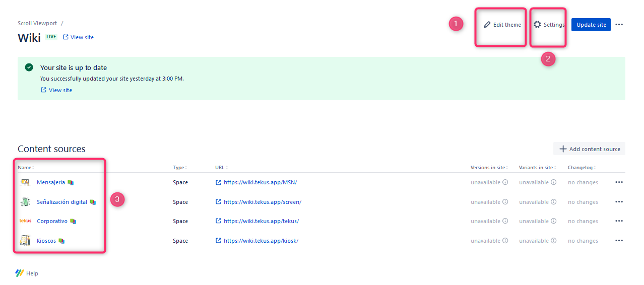
Task: Click the Kioscos space icon
Action: (25, 241)
